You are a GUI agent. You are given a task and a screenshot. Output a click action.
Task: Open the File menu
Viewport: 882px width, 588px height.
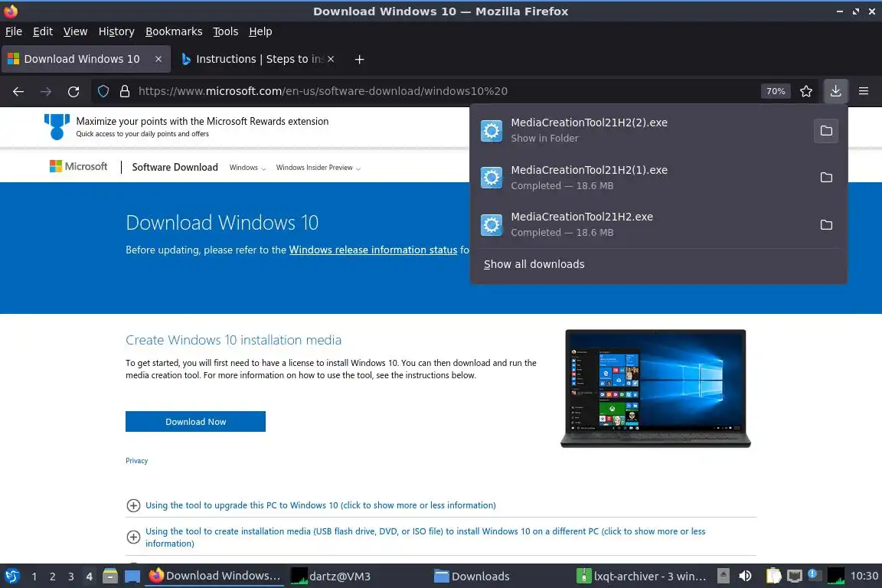pos(14,31)
